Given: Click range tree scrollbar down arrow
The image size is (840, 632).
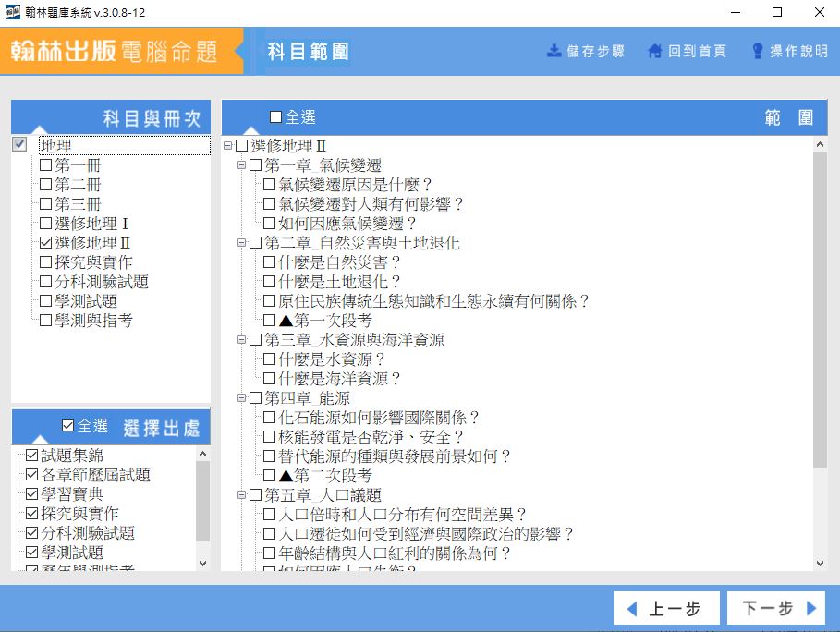Looking at the screenshot, I should (x=820, y=563).
